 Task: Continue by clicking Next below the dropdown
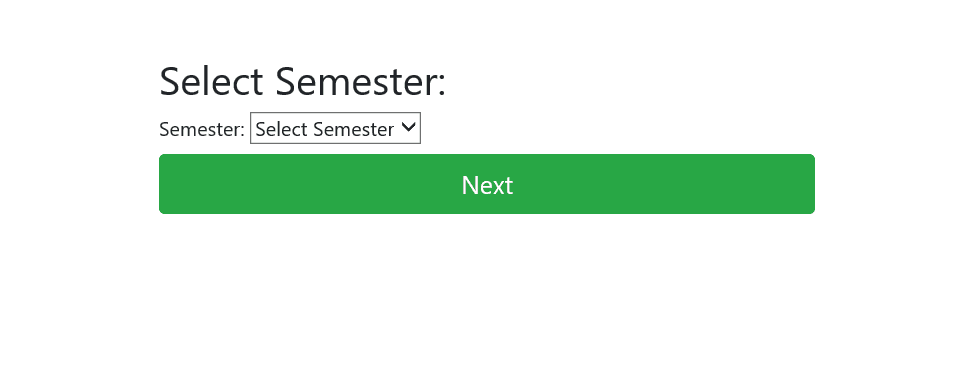pos(487,184)
